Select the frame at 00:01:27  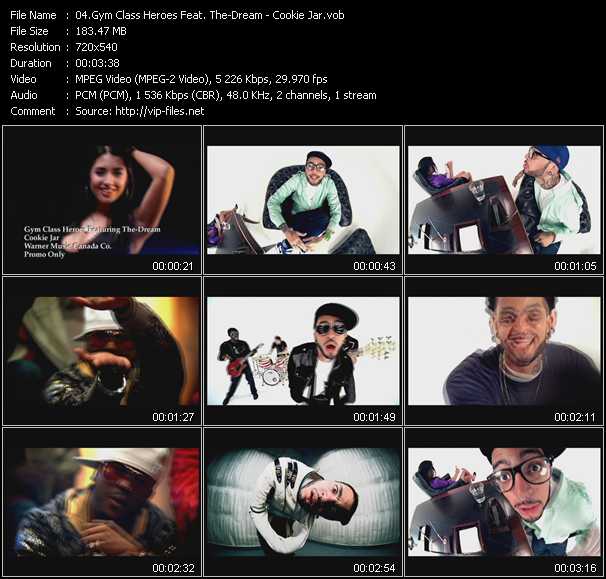tap(102, 351)
